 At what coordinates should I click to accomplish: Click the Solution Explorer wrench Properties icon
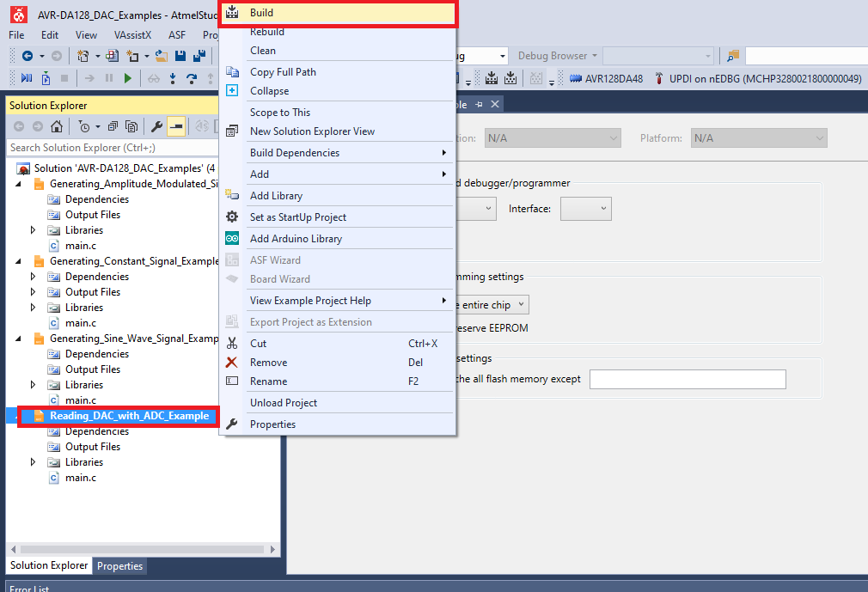pos(157,126)
